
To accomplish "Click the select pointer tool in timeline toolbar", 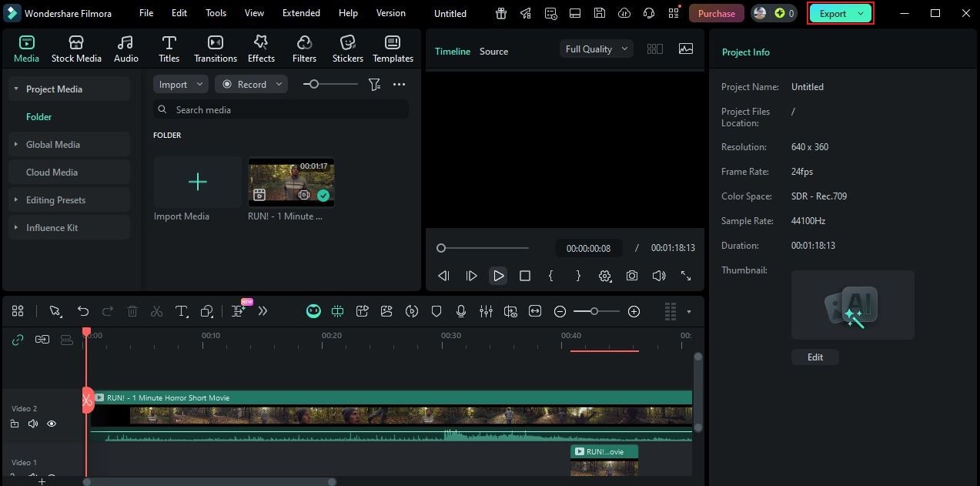I will (x=55, y=311).
